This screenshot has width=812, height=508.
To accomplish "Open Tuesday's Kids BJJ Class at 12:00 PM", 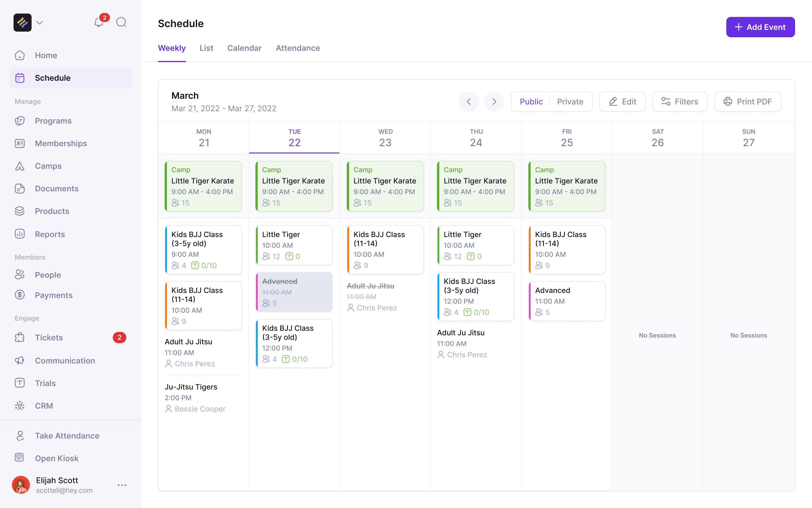I will [294, 343].
